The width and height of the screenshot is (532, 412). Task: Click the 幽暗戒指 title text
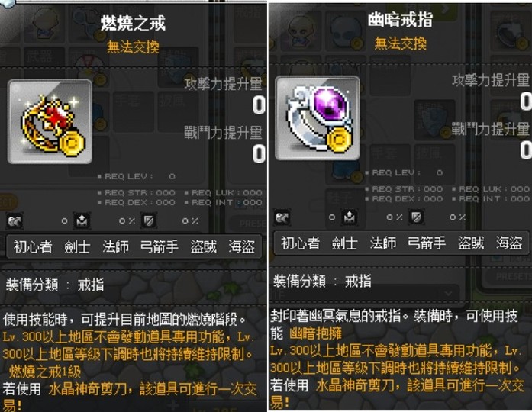tap(401, 20)
